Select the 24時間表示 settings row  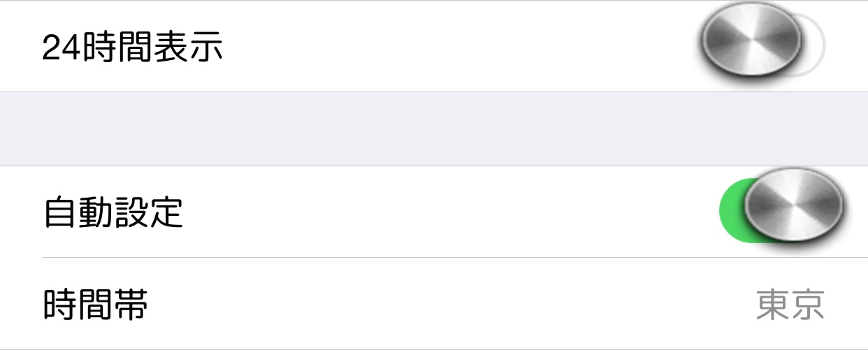434,46
